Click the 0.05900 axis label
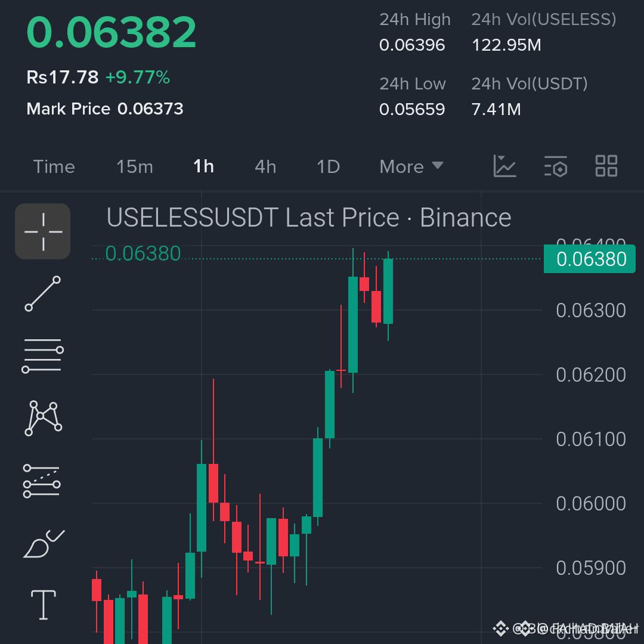This screenshot has width=644, height=644. 590,568
